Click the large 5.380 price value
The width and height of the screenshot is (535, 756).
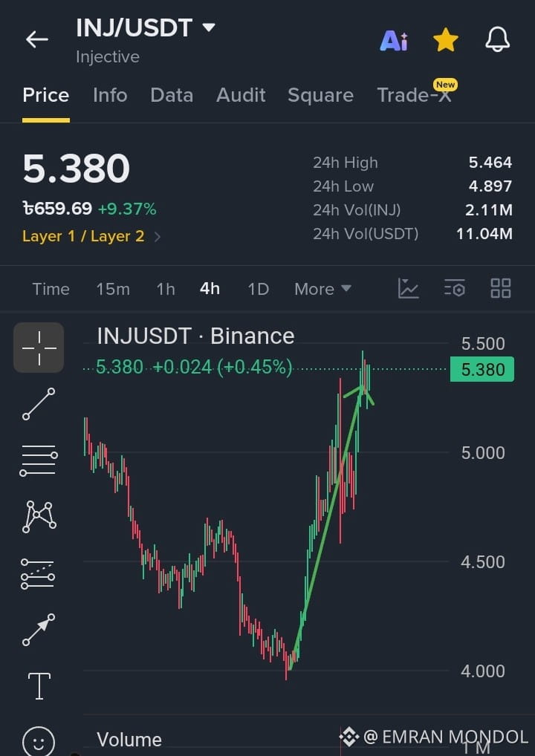point(77,169)
